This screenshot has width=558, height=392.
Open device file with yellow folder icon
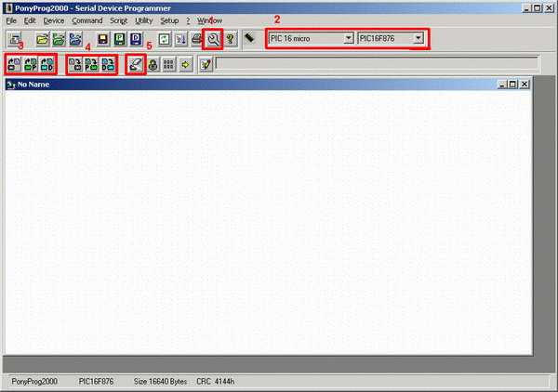pyautogui.click(x=43, y=39)
